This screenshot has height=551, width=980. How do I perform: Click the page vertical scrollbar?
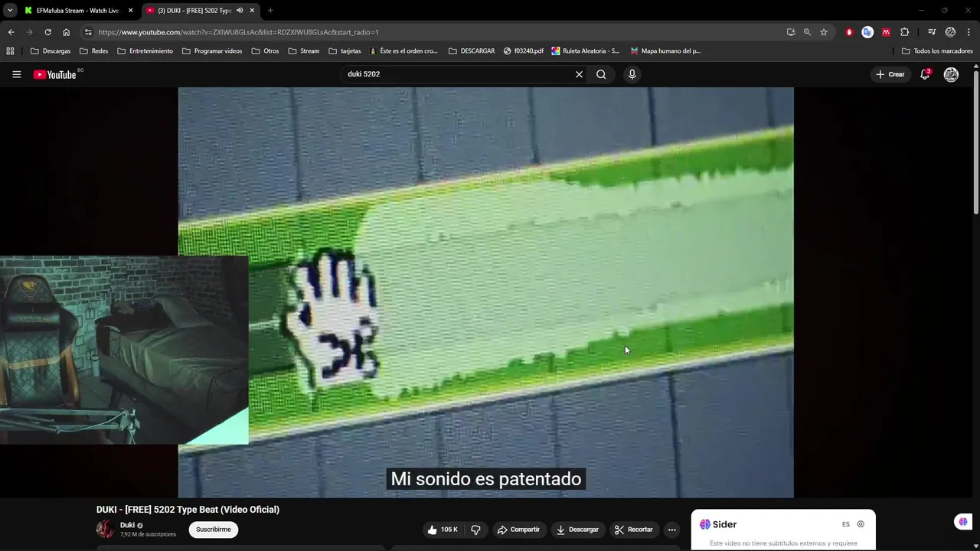click(975, 142)
